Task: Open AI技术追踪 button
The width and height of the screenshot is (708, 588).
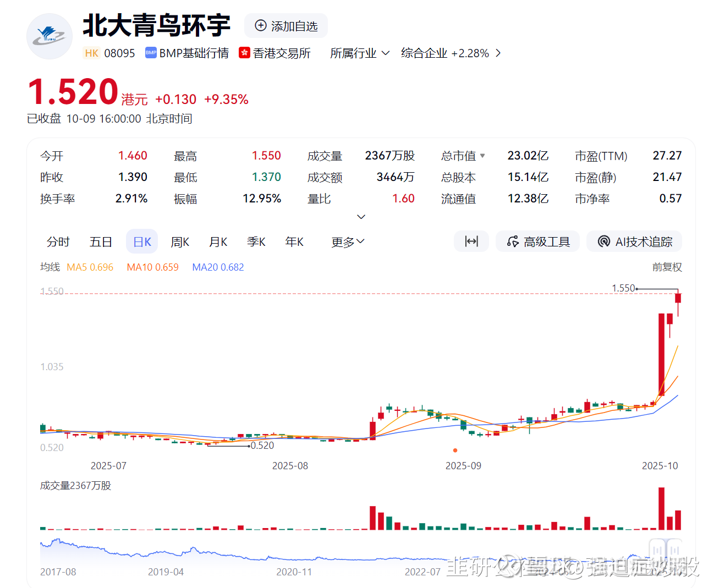Action: point(634,241)
